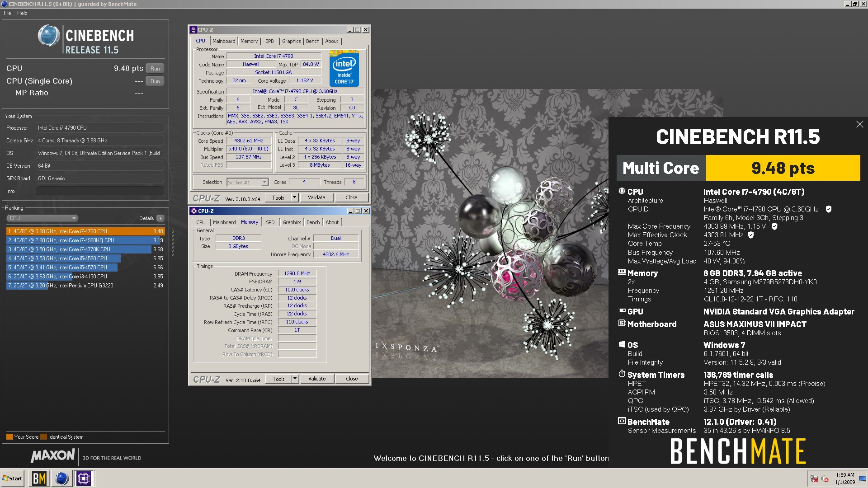
Task: Switch to SPD tab in bottom CPU-Z window
Action: point(270,222)
